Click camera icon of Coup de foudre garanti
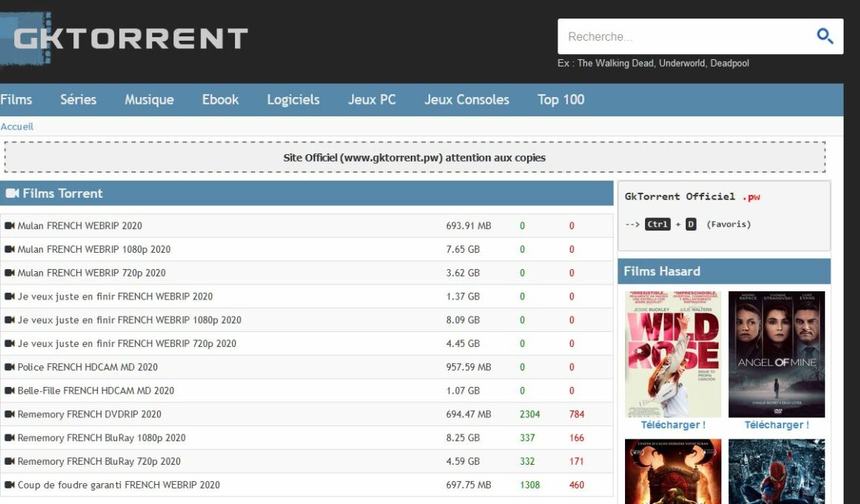Screen dimensions: 860x504 10,485
